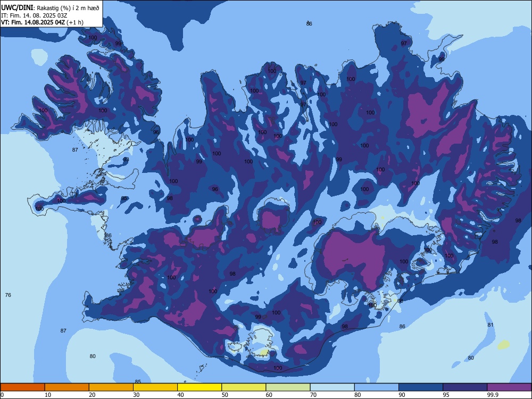This screenshot has height=399, width=532.
Task: Choose the pale yellow 50–60 legend swatch
Action: tap(244, 387)
